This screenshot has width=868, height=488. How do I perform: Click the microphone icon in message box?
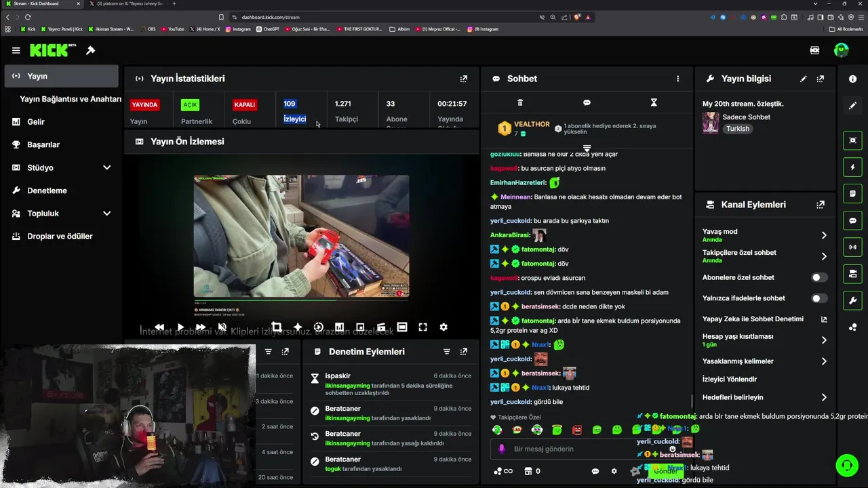(502, 449)
